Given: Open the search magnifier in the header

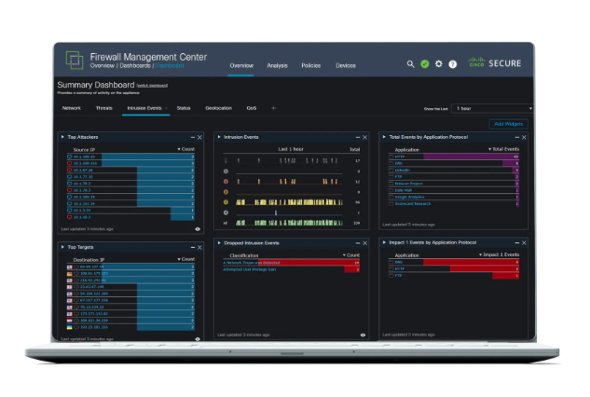Looking at the screenshot, I should click(x=410, y=64).
